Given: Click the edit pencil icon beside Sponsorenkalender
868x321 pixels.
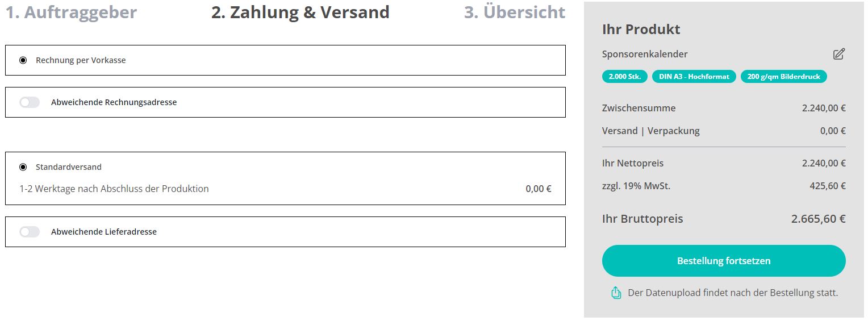Looking at the screenshot, I should tap(839, 54).
